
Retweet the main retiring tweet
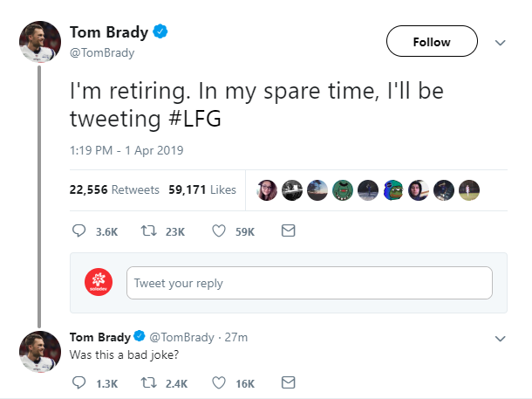click(x=148, y=231)
